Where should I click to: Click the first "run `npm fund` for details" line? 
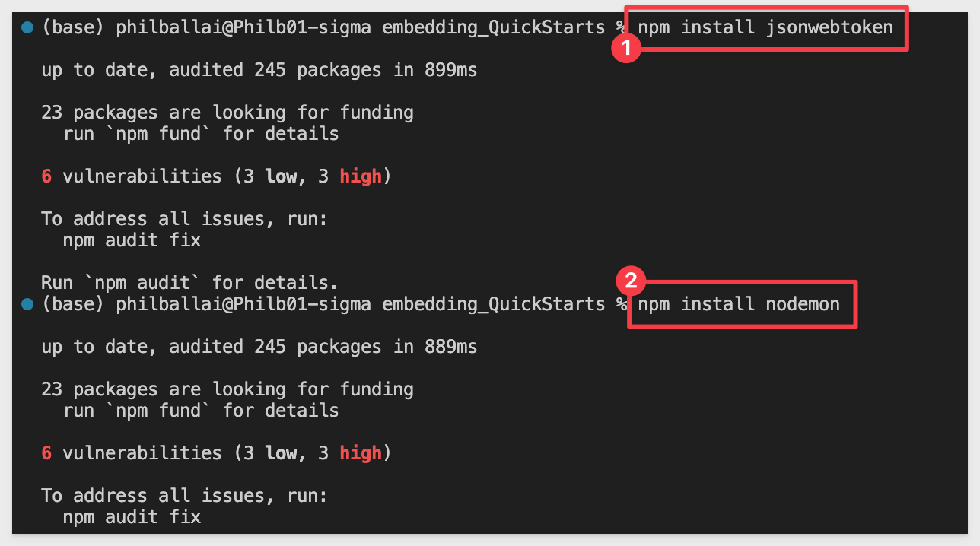tap(201, 134)
